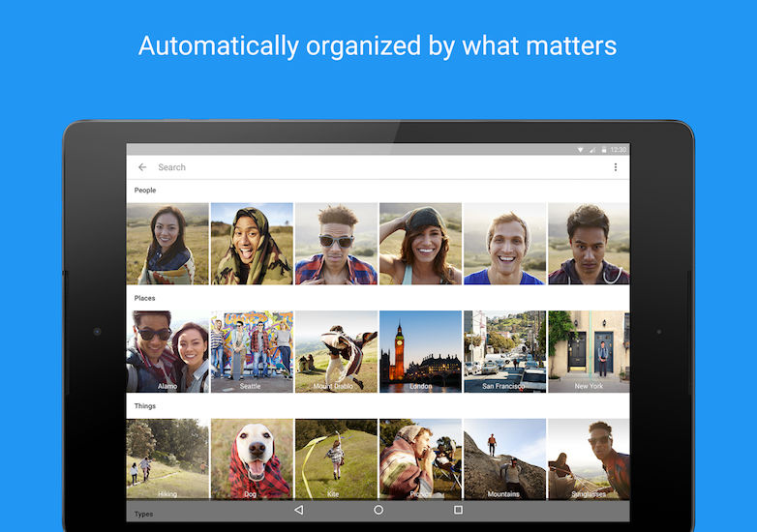Select the People section header
The height and width of the screenshot is (532, 757).
point(145,190)
